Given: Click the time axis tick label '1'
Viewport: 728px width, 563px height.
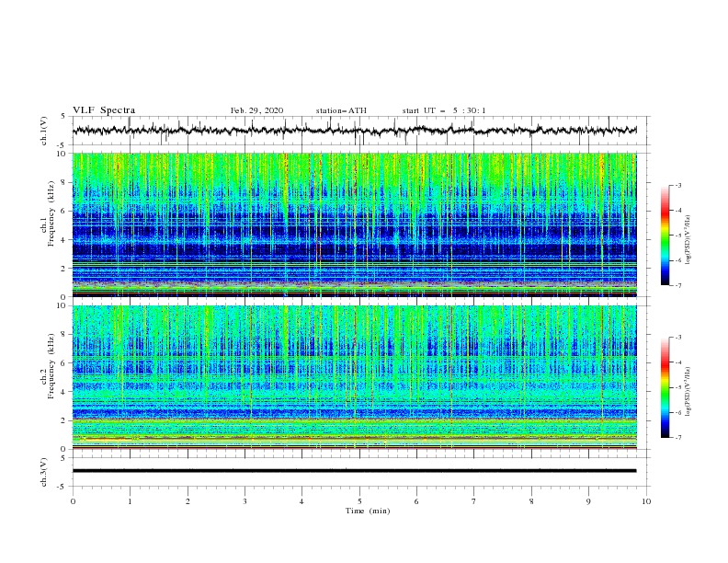Looking at the screenshot, I should click(130, 501).
